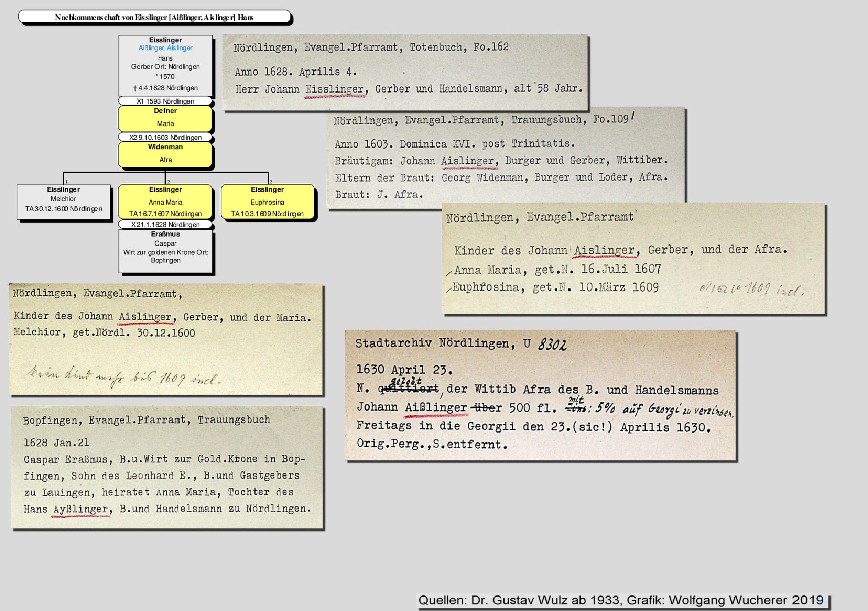Viewport: 868px width, 611px height.
Task: Open the Stadtarchiv Nördlingen U 8302 card
Action: point(540,394)
